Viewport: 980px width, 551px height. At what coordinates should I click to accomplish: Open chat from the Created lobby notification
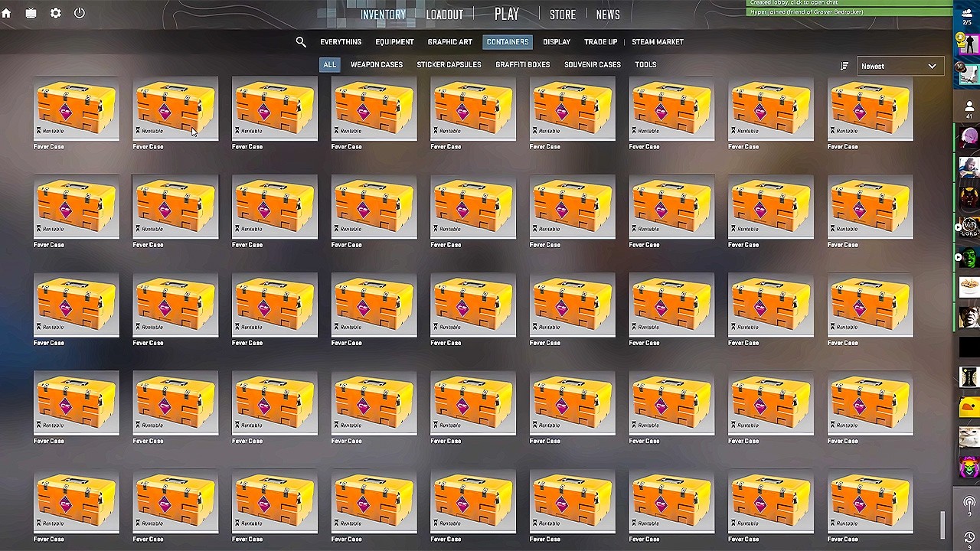(848, 3)
